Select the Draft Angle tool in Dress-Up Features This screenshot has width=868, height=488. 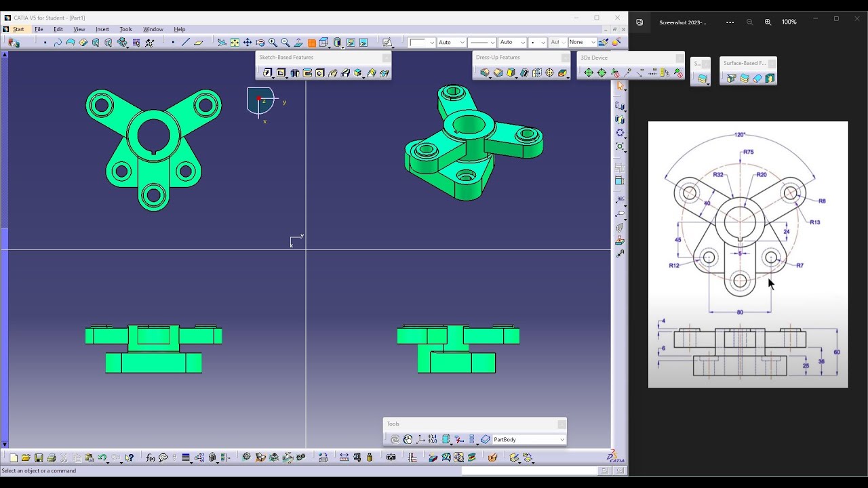coord(511,73)
